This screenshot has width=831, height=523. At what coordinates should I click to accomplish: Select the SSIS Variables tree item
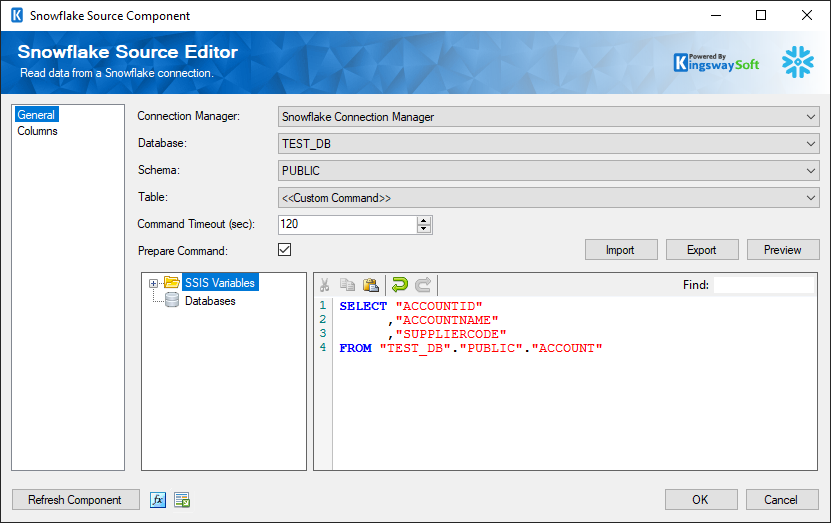point(220,282)
